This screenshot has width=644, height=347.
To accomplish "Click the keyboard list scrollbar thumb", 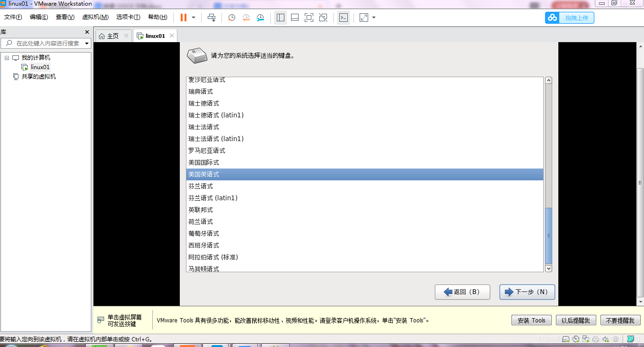I will [x=548, y=235].
